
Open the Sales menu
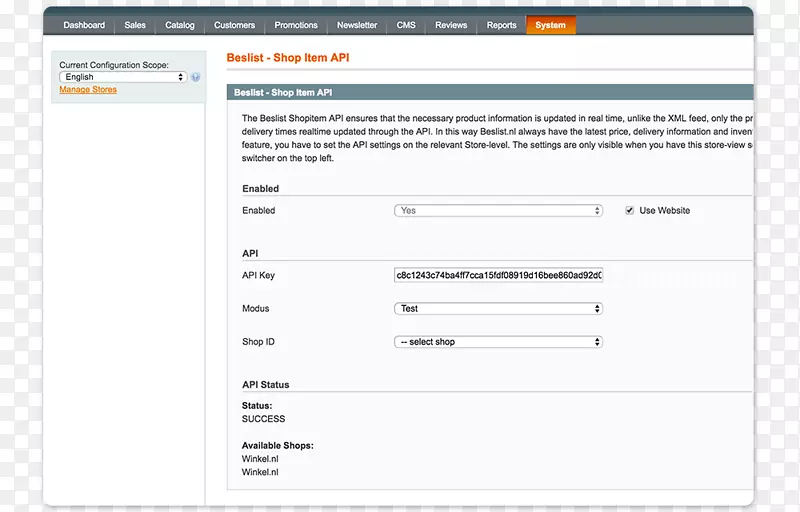[135, 26]
